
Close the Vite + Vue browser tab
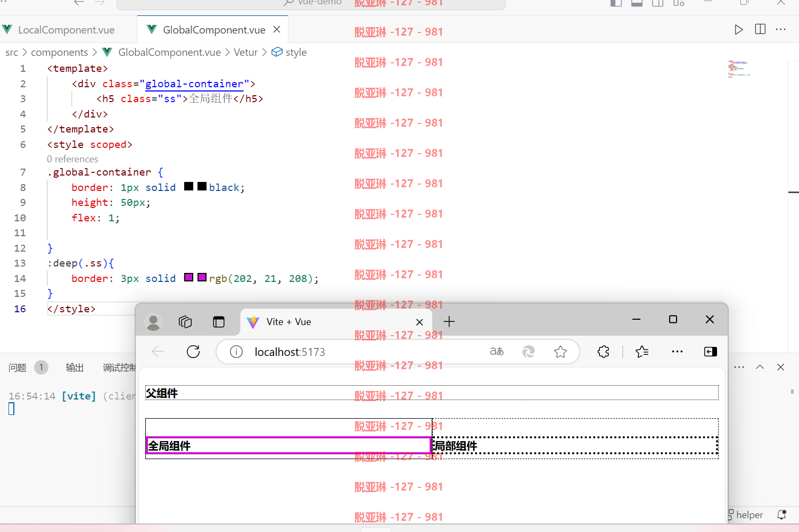[419, 322]
